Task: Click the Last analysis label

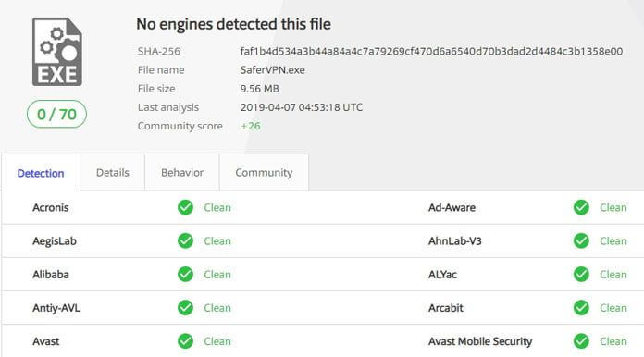Action: pos(168,107)
